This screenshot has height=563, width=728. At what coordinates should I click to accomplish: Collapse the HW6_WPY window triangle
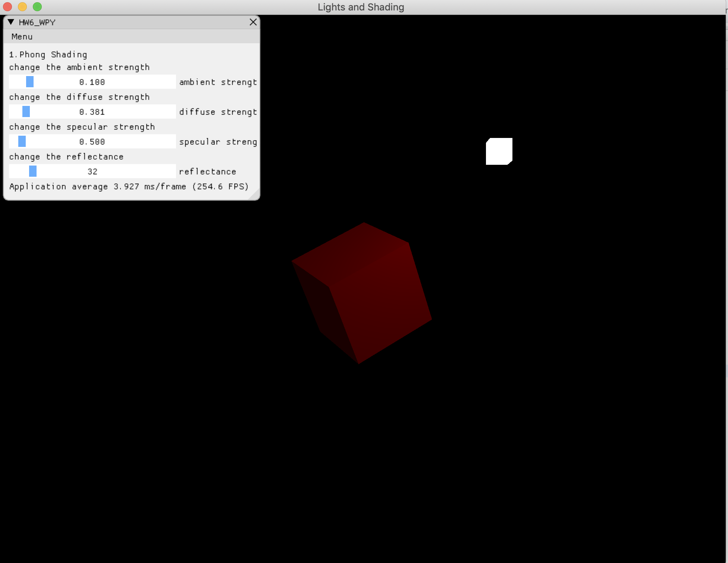point(11,22)
